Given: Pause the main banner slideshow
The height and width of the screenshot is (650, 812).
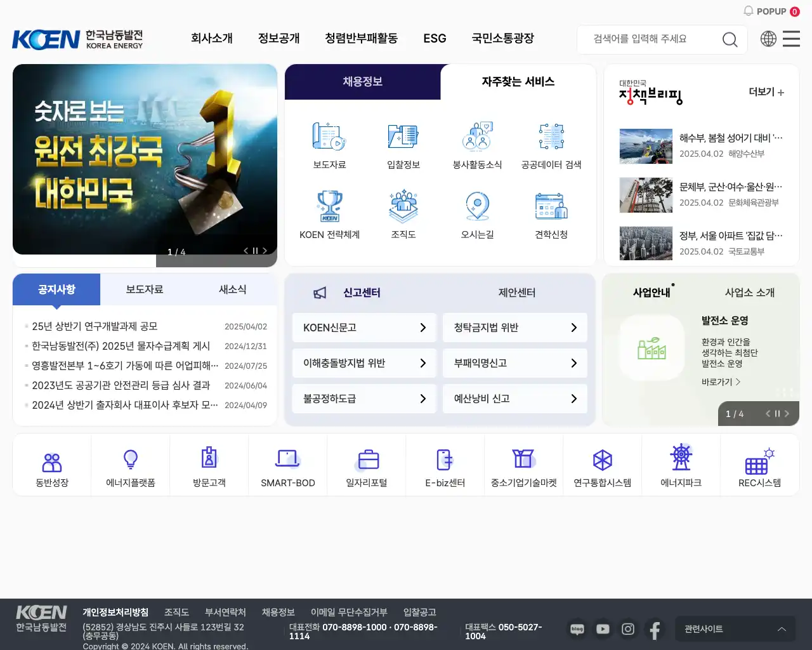Looking at the screenshot, I should (x=255, y=251).
